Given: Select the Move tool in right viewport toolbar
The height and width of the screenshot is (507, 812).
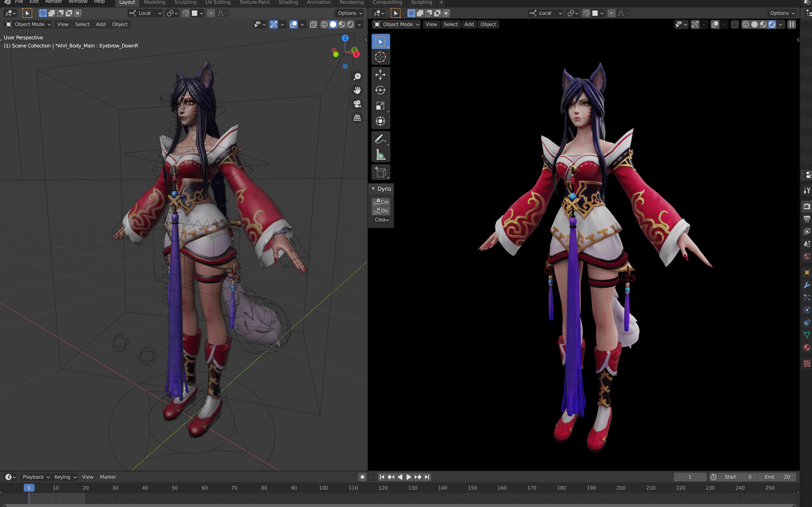Looking at the screenshot, I should point(380,75).
